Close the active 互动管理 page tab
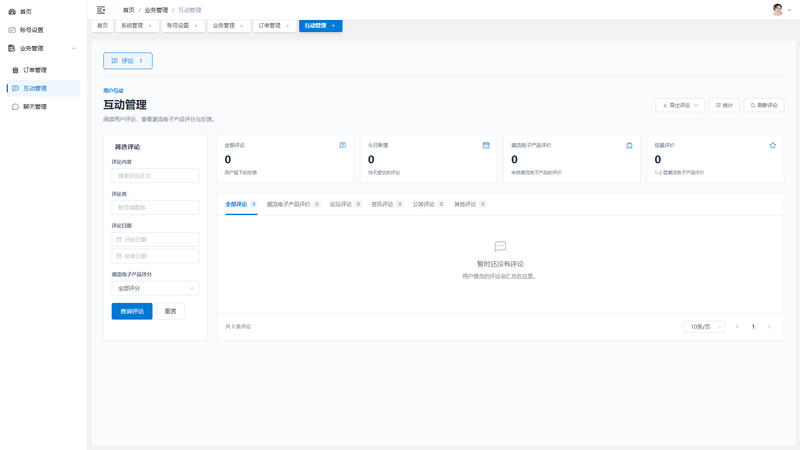Viewport: 800px width, 450px height. pyautogui.click(x=333, y=26)
